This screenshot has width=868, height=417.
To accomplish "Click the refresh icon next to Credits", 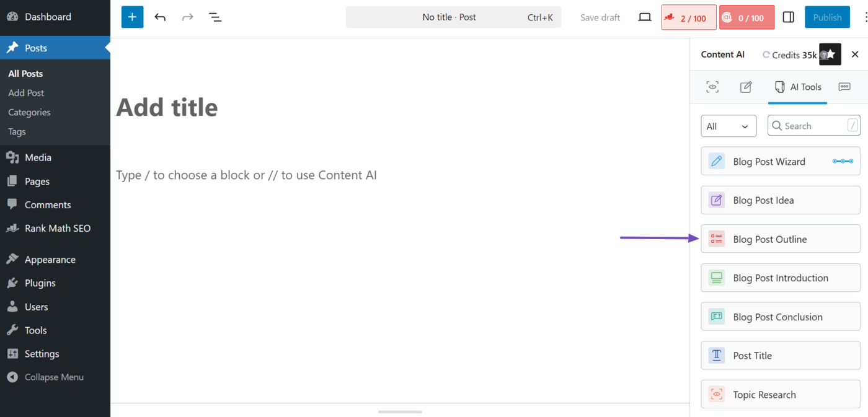I will [x=766, y=55].
